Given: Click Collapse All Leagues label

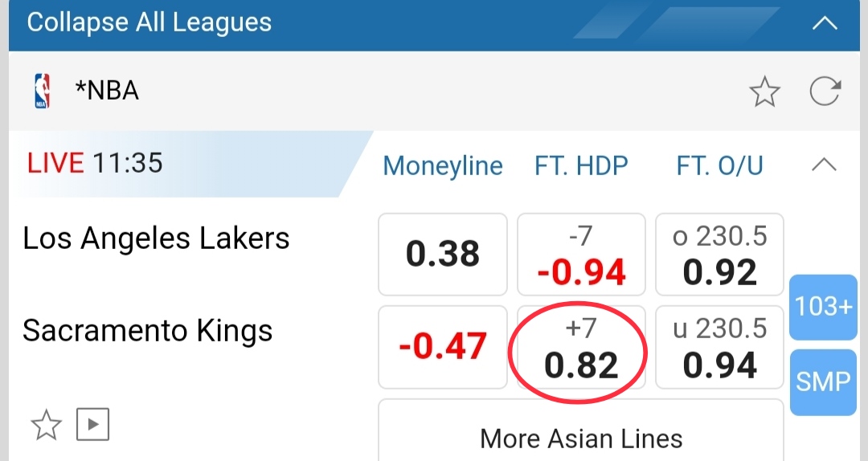Looking at the screenshot, I should click(149, 22).
